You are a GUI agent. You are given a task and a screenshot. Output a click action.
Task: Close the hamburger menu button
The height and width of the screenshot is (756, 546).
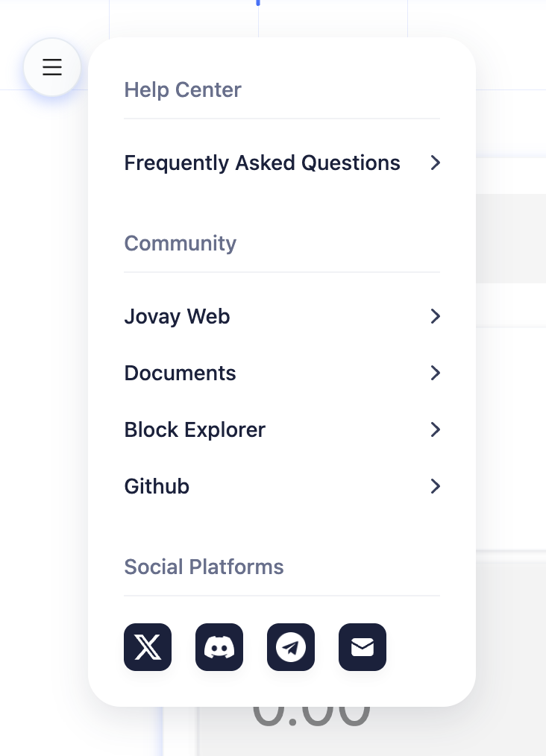tap(51, 67)
